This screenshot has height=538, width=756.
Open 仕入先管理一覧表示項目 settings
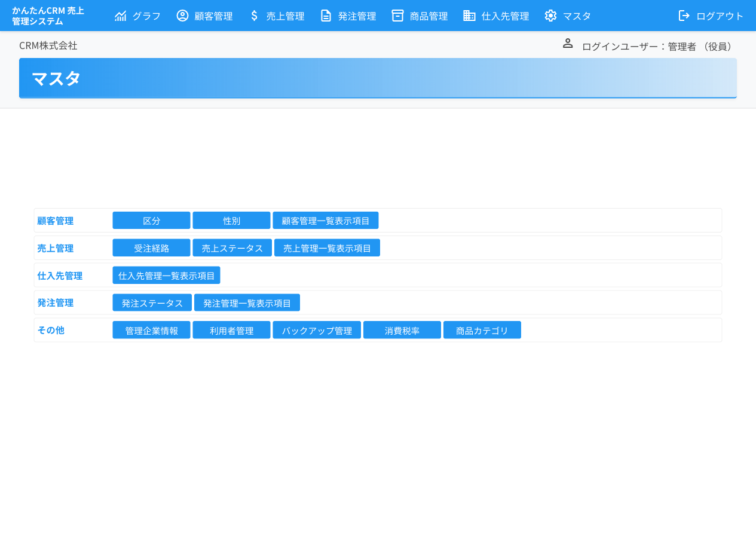[166, 276]
